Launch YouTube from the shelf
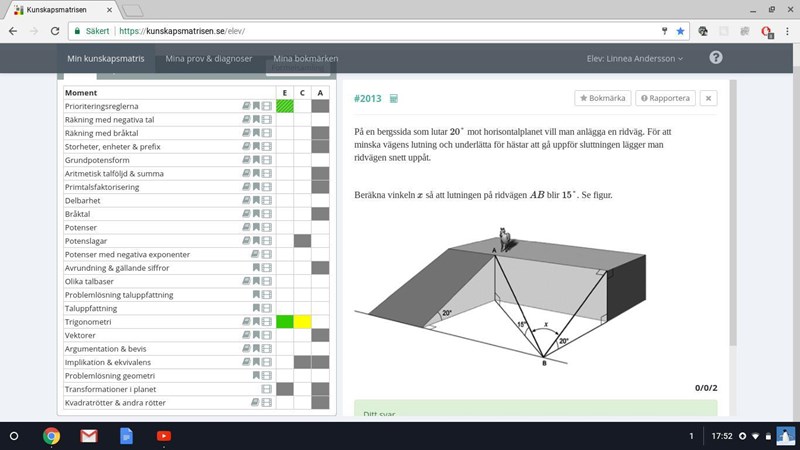 pyautogui.click(x=163, y=436)
